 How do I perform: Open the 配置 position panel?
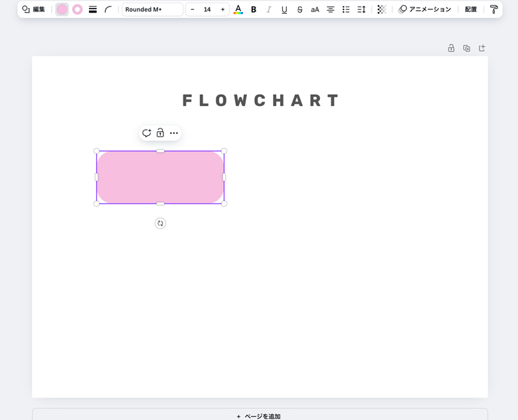pyautogui.click(x=471, y=9)
